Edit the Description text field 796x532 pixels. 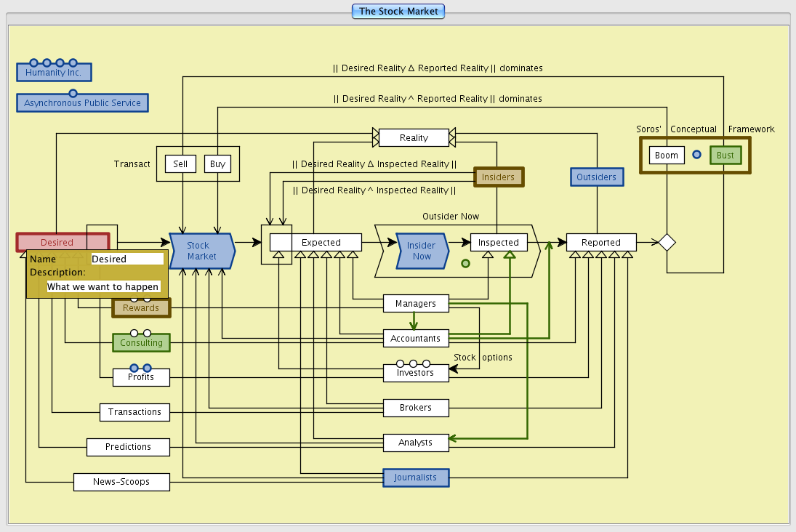102,286
